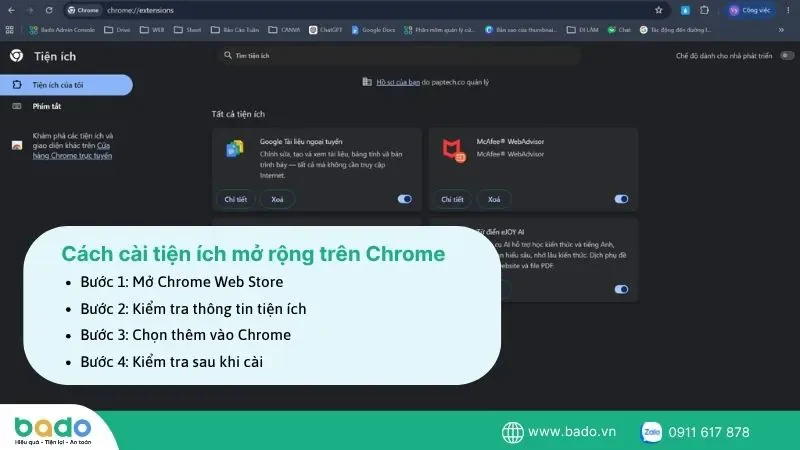
Task: Open the ChatGPT bookmark
Action: (326, 30)
